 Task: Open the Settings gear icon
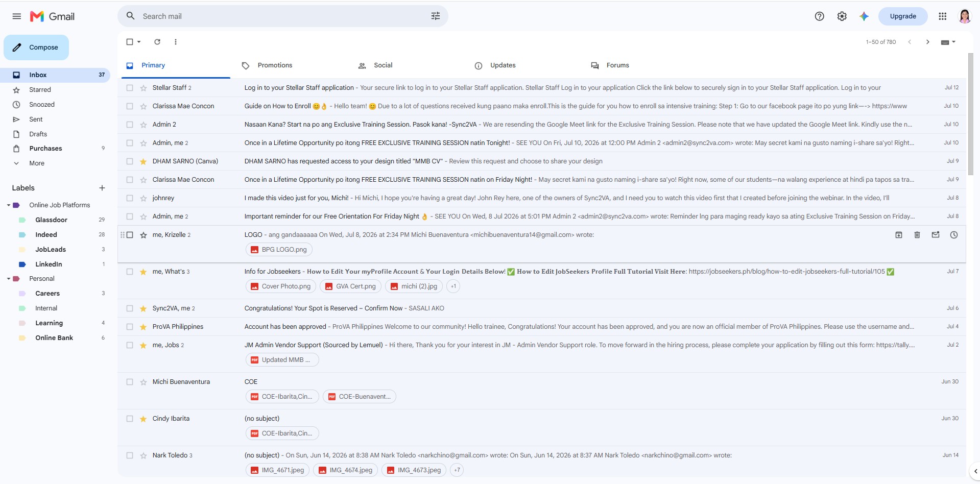tap(842, 16)
